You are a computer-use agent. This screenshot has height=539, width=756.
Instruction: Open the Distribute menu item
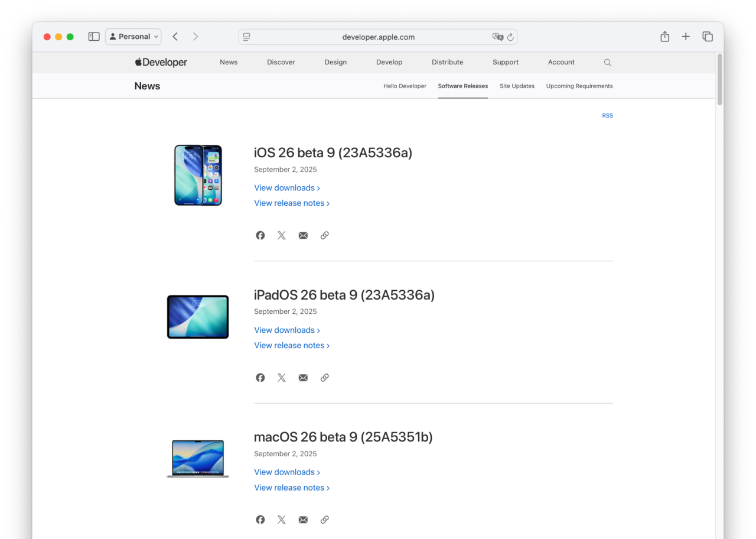click(x=447, y=62)
